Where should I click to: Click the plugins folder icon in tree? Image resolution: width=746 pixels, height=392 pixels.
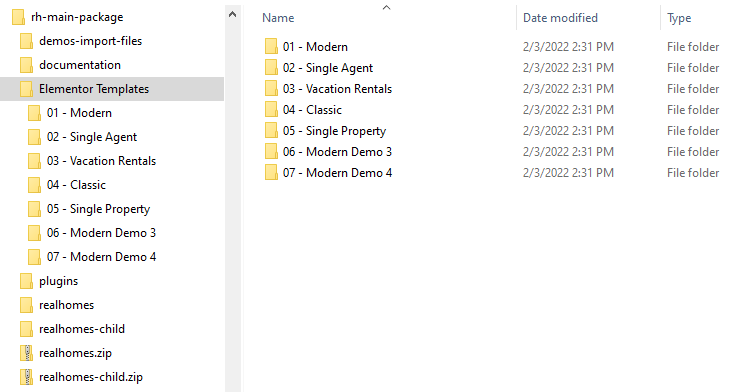(27, 281)
